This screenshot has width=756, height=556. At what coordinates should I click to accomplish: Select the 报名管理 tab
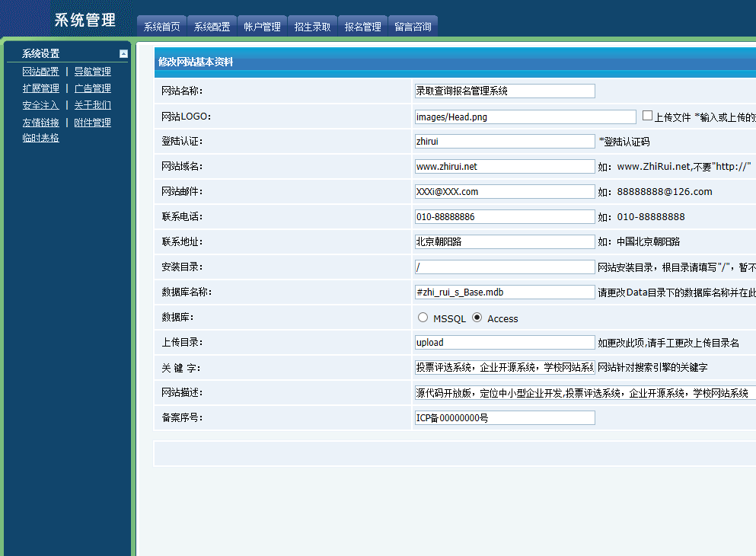point(362,27)
